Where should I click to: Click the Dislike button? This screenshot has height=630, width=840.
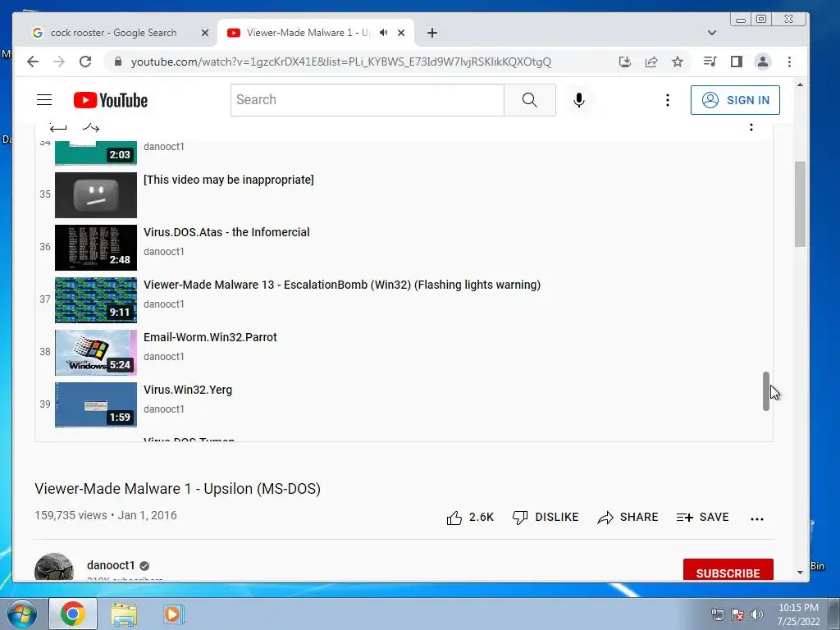tap(546, 518)
